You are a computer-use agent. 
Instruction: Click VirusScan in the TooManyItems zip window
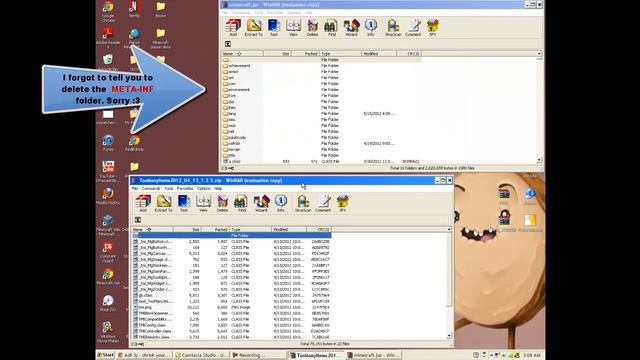[303, 203]
